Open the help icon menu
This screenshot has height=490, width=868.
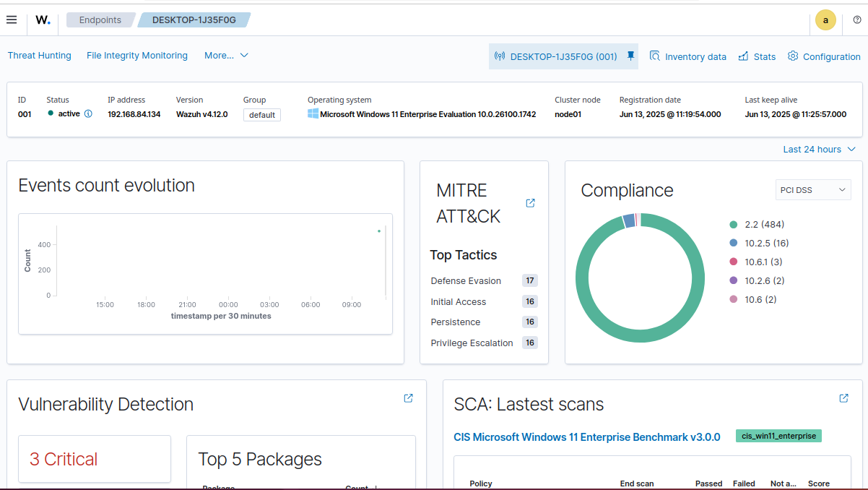(x=857, y=20)
